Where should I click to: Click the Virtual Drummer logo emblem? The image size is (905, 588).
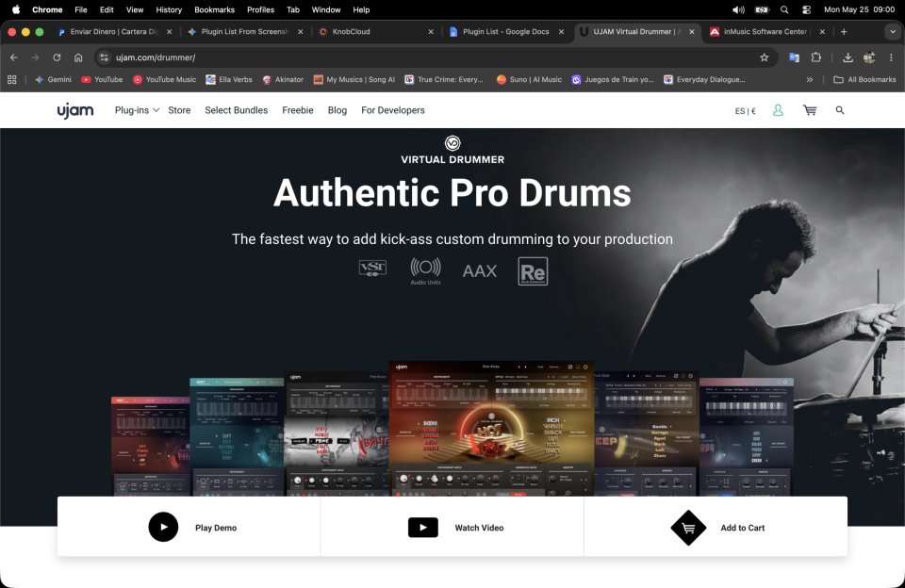pos(452,142)
